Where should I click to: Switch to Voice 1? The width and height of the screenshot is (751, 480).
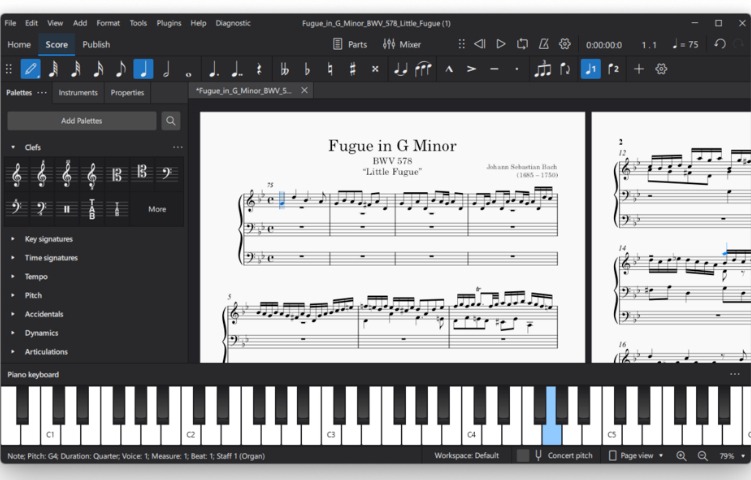(x=591, y=69)
